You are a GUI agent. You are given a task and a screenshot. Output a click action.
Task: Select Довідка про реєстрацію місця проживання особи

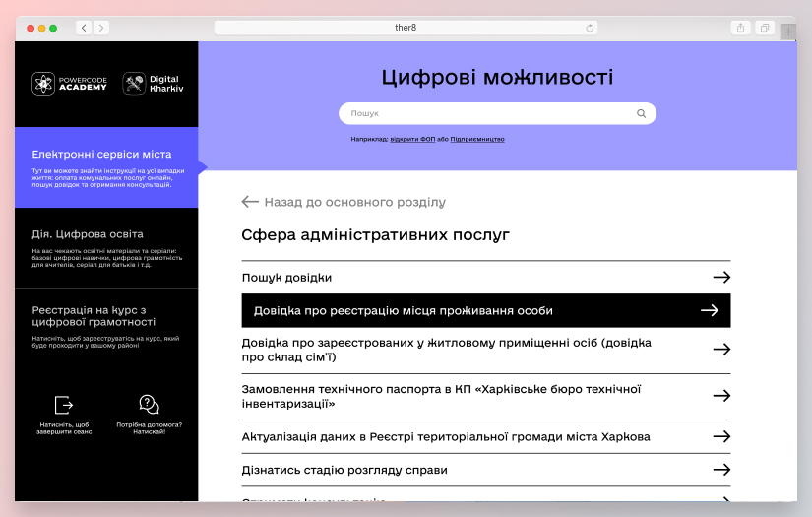click(x=486, y=310)
